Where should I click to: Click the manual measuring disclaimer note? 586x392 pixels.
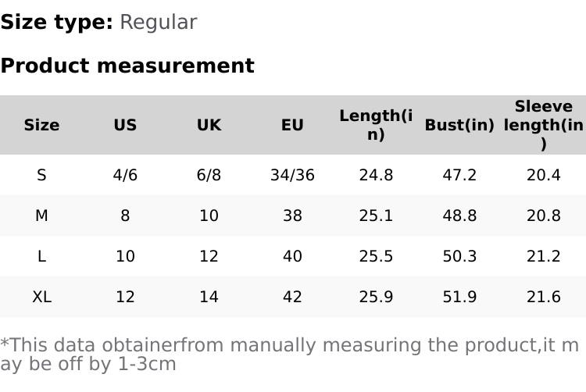[289, 355]
